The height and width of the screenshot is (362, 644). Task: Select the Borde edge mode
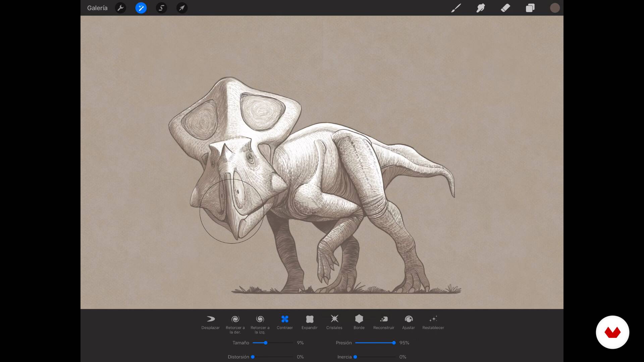tap(359, 322)
